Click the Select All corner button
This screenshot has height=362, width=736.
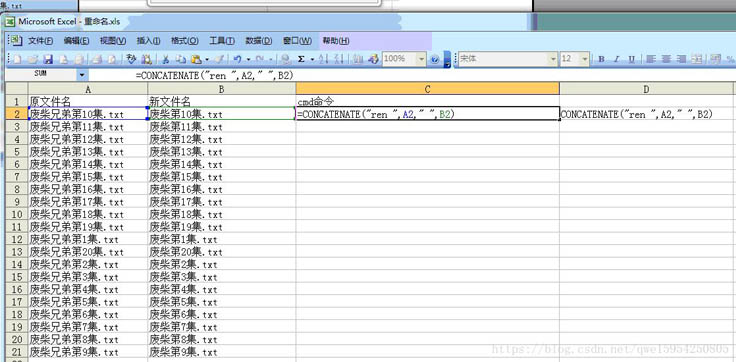16,88
